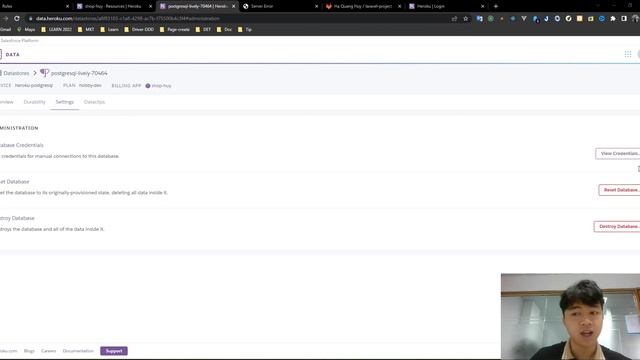640x360 pixels.
Task: Click the hobby-dev plan value
Action: 90,85
